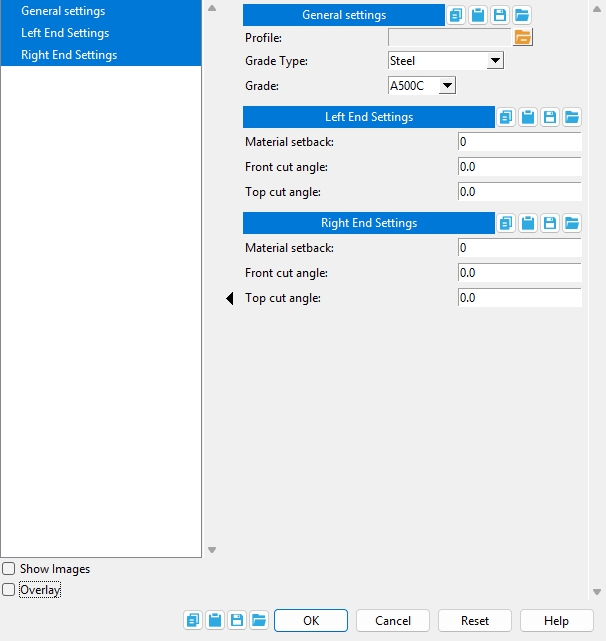Viewport: 606px width, 641px height.
Task: Select Right End Settings in the left list
Action: click(x=69, y=55)
